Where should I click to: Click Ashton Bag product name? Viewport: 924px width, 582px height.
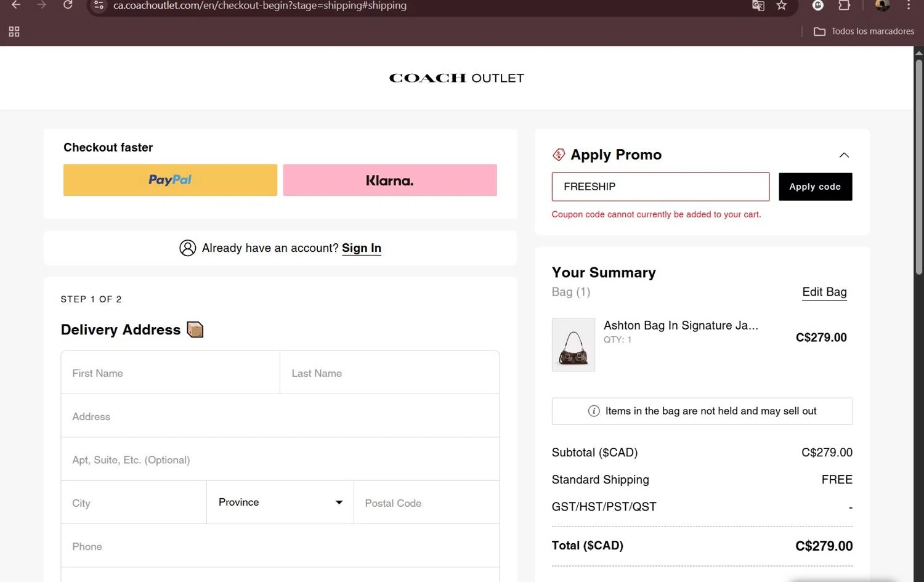681,325
